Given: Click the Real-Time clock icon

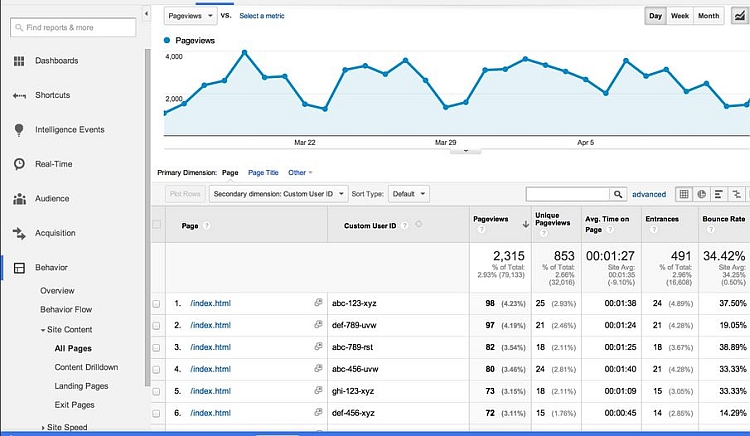Looking at the screenshot, I should 19,164.
